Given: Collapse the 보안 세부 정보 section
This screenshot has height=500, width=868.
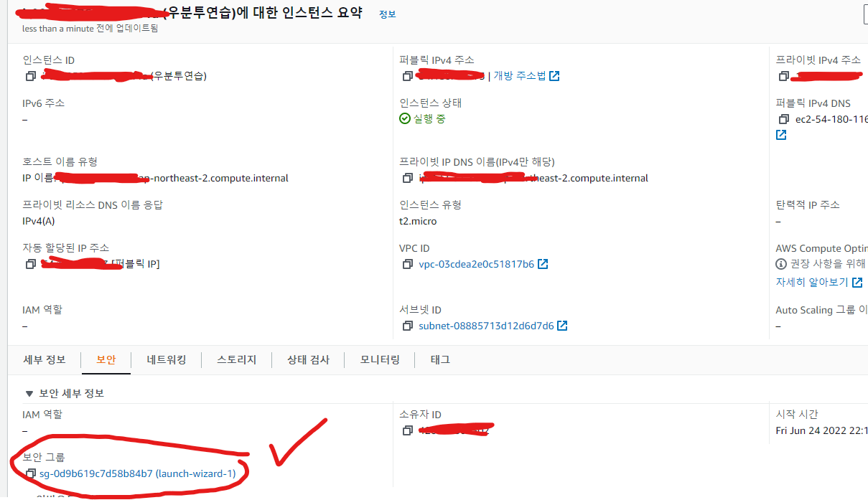Looking at the screenshot, I should point(29,393).
